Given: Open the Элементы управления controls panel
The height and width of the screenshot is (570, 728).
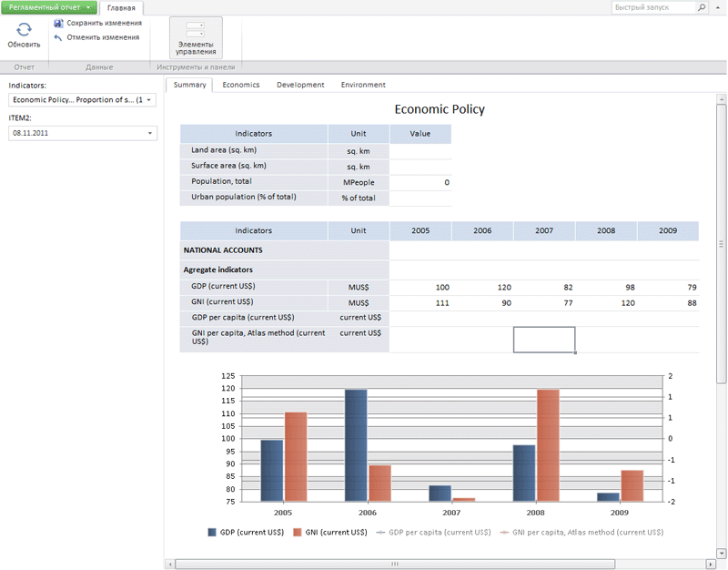Looking at the screenshot, I should pos(196,39).
